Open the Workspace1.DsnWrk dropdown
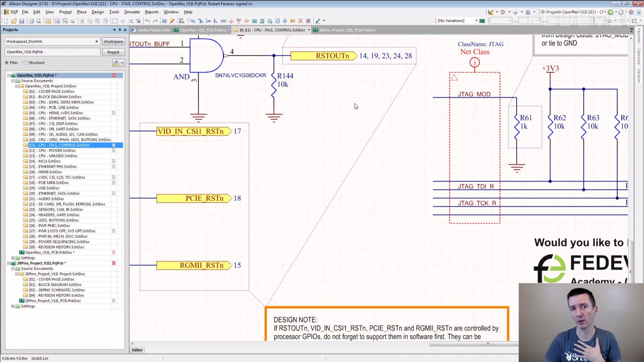644x362 pixels. [x=97, y=42]
